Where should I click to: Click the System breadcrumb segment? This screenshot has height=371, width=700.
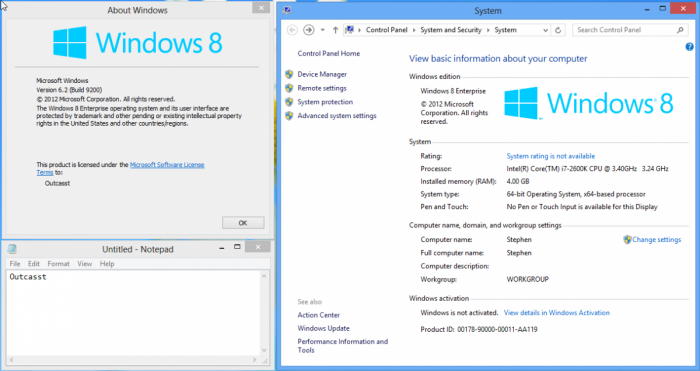point(505,30)
